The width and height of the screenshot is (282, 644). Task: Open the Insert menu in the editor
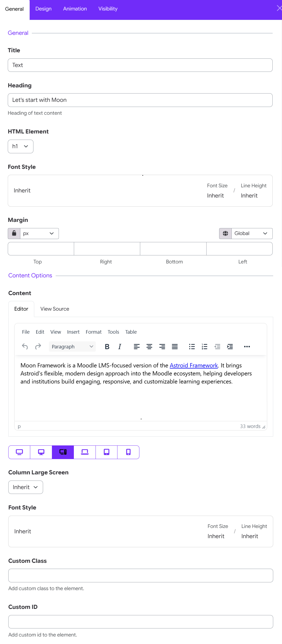[73, 332]
